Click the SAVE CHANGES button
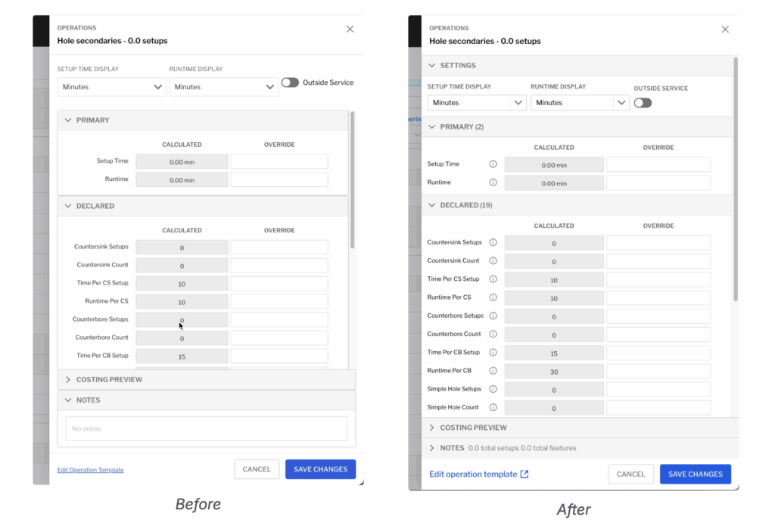775x532 pixels. click(x=696, y=474)
